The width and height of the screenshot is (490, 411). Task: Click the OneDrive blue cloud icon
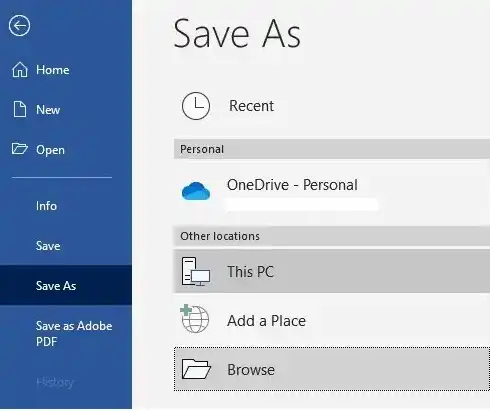pos(196,191)
